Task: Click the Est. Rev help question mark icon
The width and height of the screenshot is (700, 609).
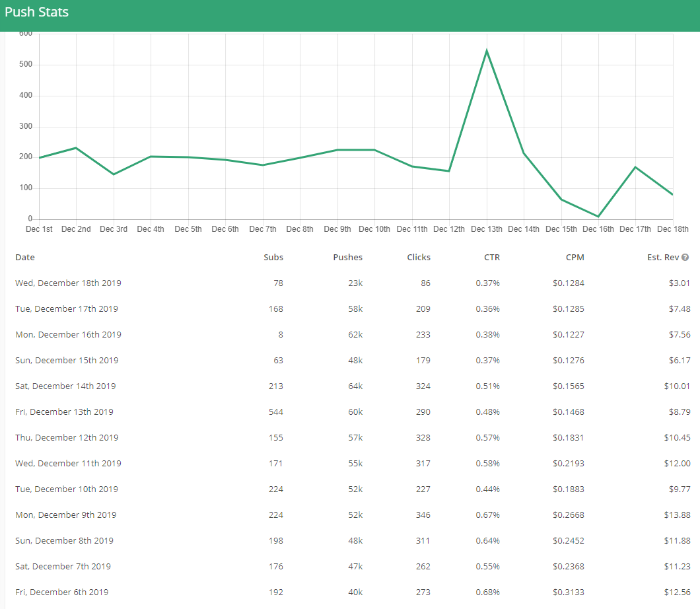Action: [685, 258]
